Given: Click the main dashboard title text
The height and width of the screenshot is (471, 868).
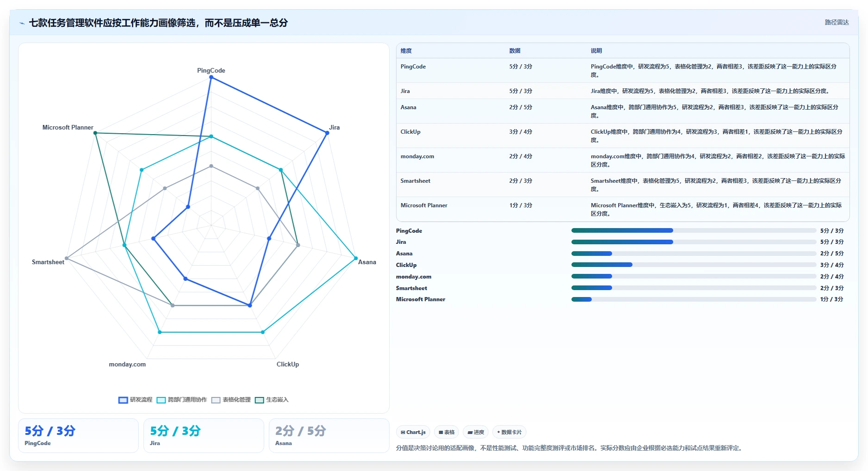Looking at the screenshot, I should click(x=158, y=23).
